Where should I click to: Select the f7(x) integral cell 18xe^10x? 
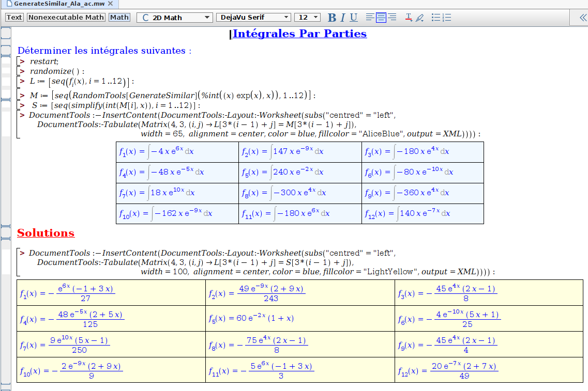pos(177,193)
